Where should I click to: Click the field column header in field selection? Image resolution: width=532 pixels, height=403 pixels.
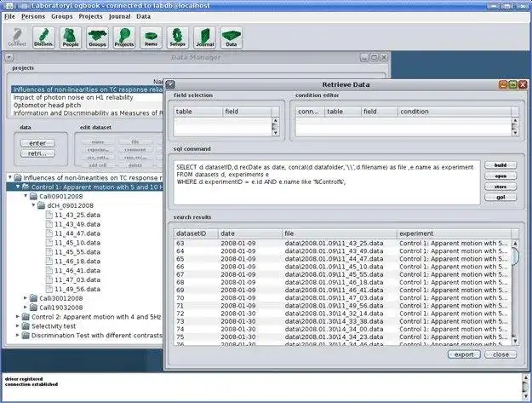pos(247,112)
